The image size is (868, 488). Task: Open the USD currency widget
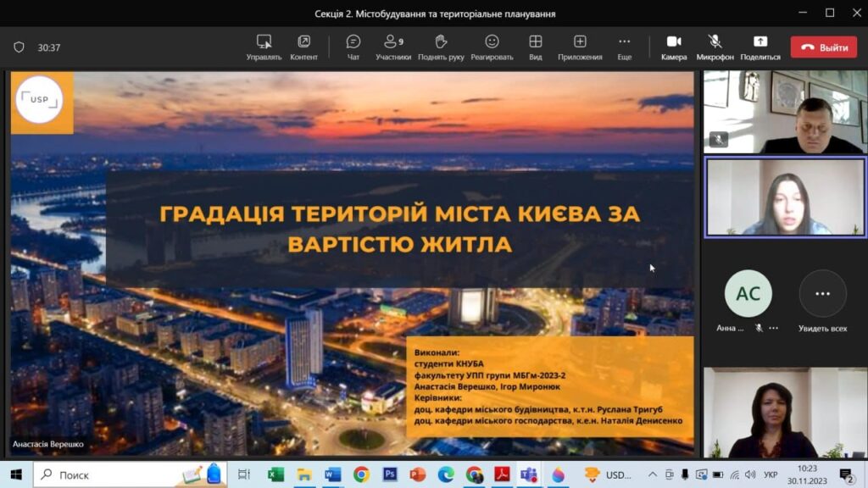pos(608,474)
